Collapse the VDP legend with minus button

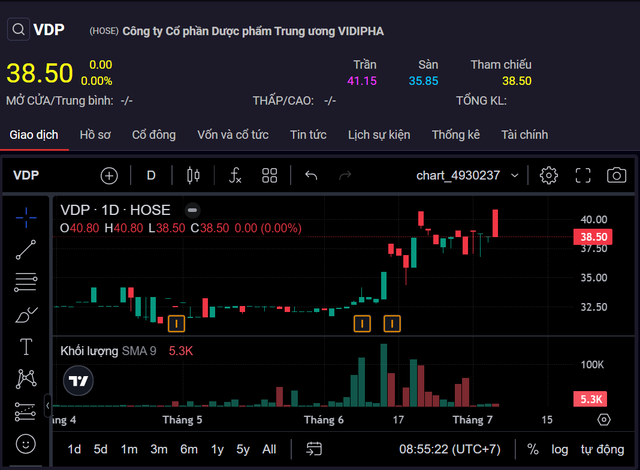(193, 210)
